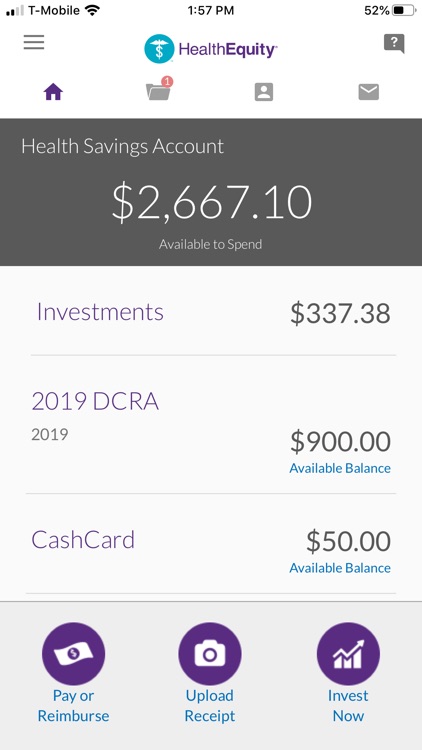Tap the Invest Now label

pyautogui.click(x=348, y=706)
